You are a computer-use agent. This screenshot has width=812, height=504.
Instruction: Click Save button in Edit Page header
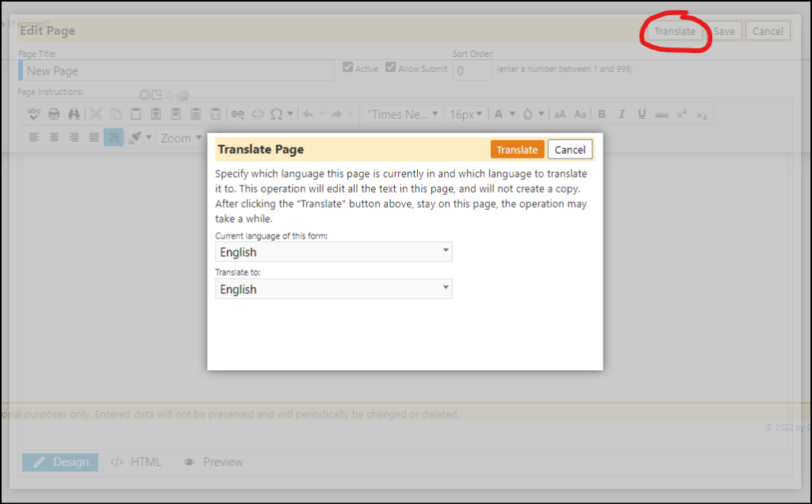724,31
